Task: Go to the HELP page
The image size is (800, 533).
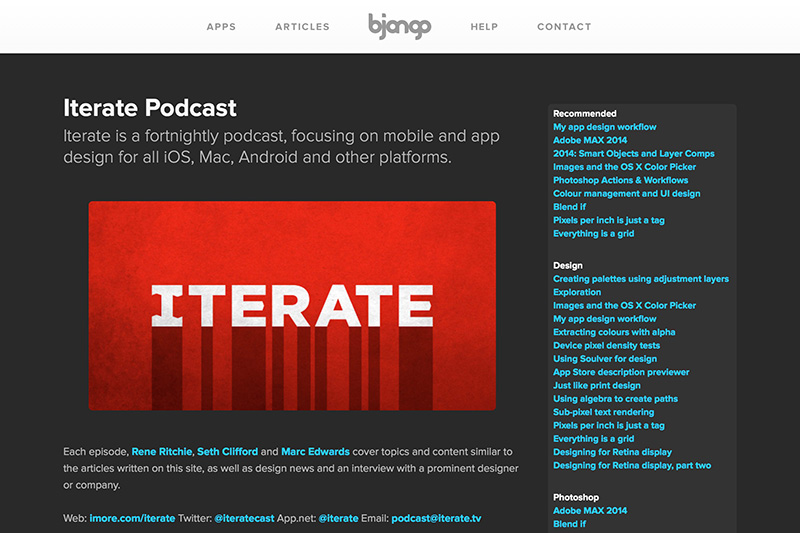Action: [x=484, y=27]
